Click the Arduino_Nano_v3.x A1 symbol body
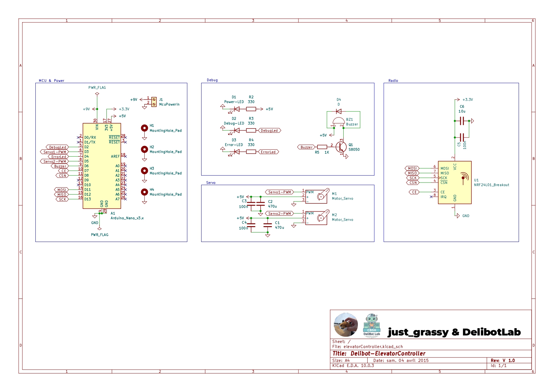Screen dimensions: 554x392 coord(102,166)
